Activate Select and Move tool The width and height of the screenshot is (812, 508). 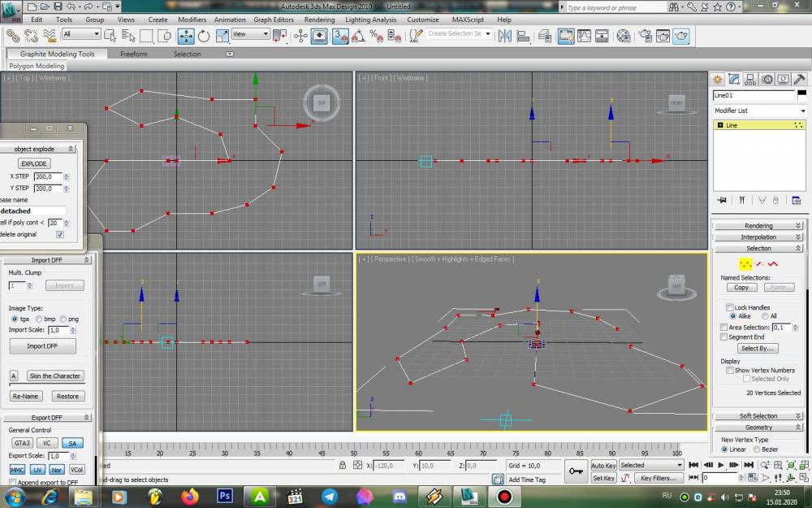[x=186, y=36]
